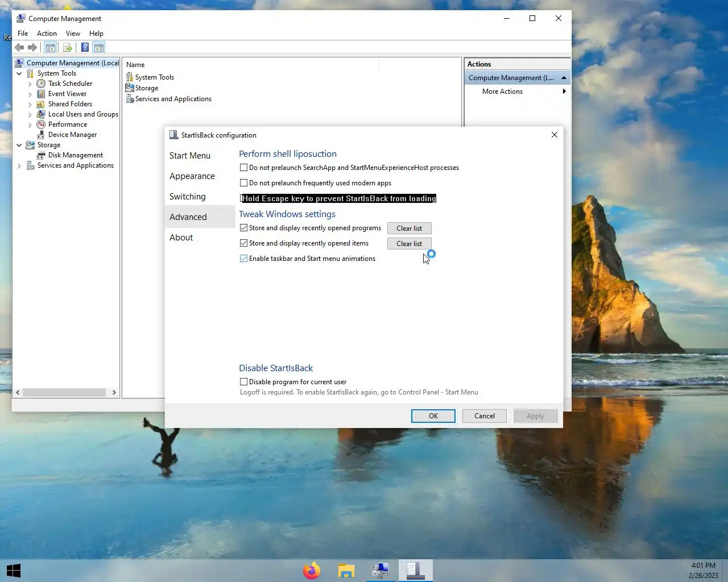Click the Forward arrow in Computer Management toolbar
The image size is (728, 582).
coord(32,48)
